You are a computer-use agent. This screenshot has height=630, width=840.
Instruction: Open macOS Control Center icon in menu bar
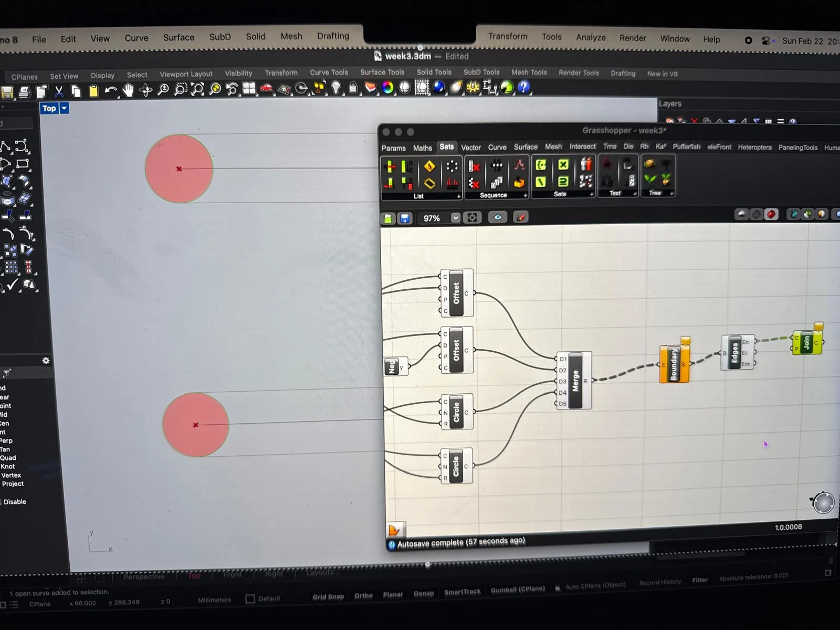tap(767, 40)
